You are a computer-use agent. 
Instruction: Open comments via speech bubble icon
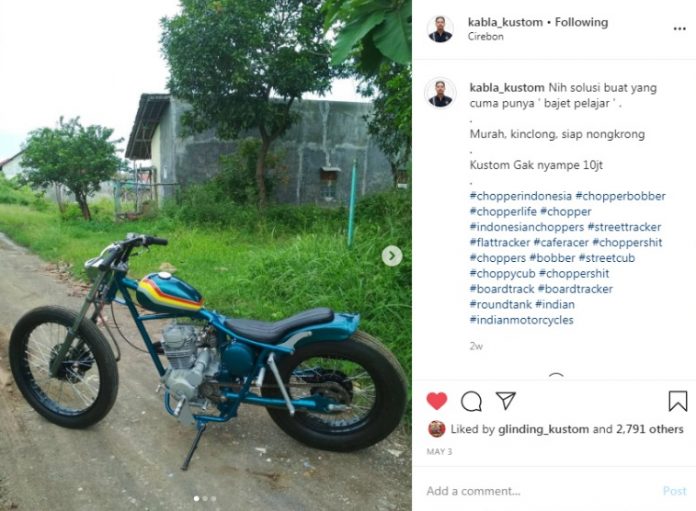[x=471, y=401]
